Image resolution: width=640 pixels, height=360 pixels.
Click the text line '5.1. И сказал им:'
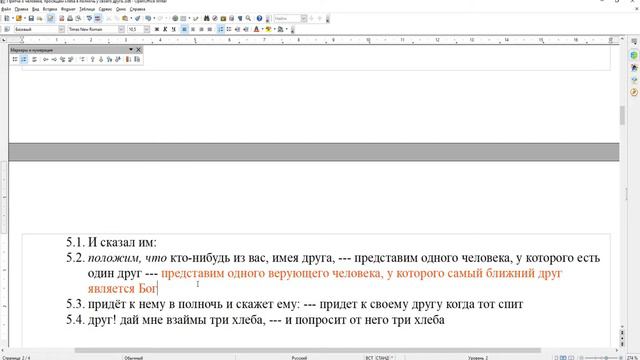tap(111, 242)
